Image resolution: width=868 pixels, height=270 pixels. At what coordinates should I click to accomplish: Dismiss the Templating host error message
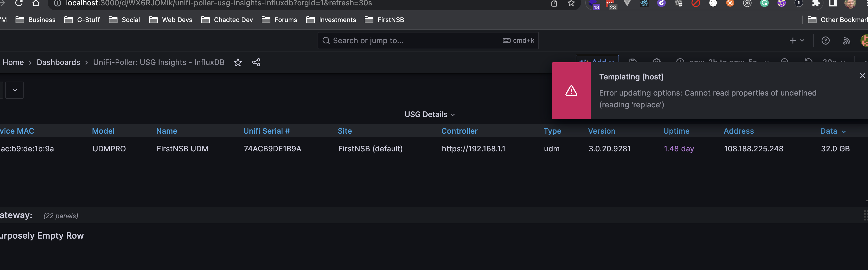pyautogui.click(x=862, y=75)
